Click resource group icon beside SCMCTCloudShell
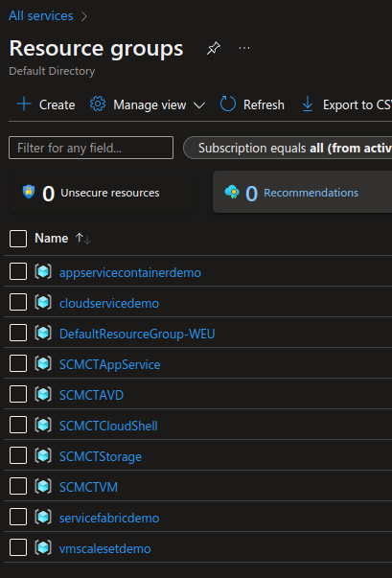Viewport: 392px width, 578px height. tap(43, 425)
